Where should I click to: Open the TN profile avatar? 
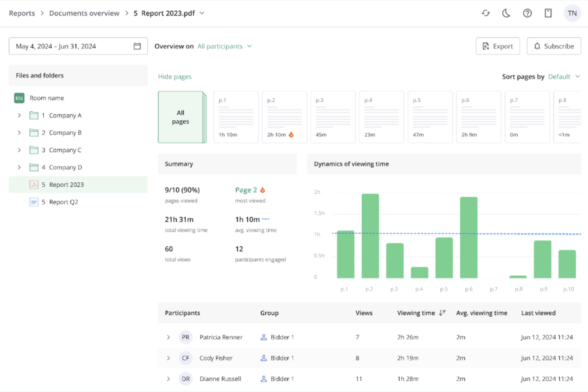point(572,13)
